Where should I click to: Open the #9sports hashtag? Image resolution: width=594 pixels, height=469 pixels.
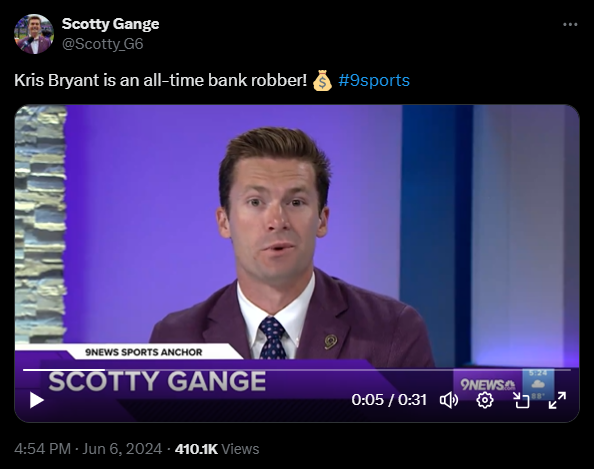click(374, 80)
